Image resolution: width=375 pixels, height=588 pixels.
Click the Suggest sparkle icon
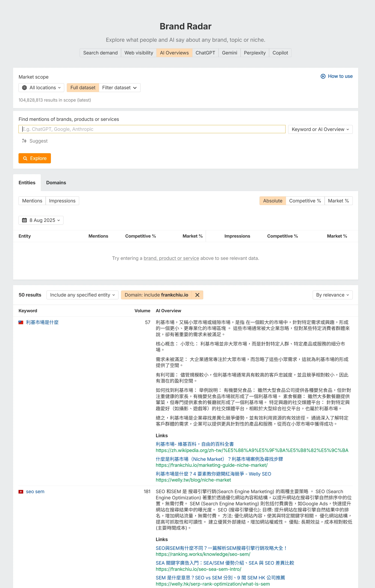click(24, 141)
